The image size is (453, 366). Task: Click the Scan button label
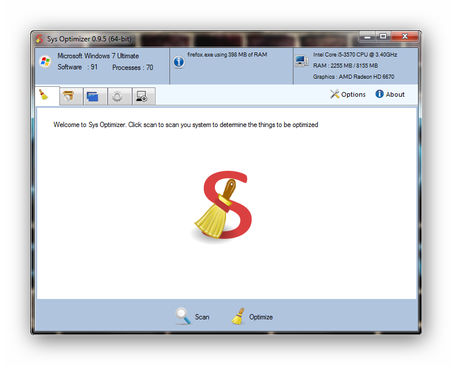[x=202, y=317]
